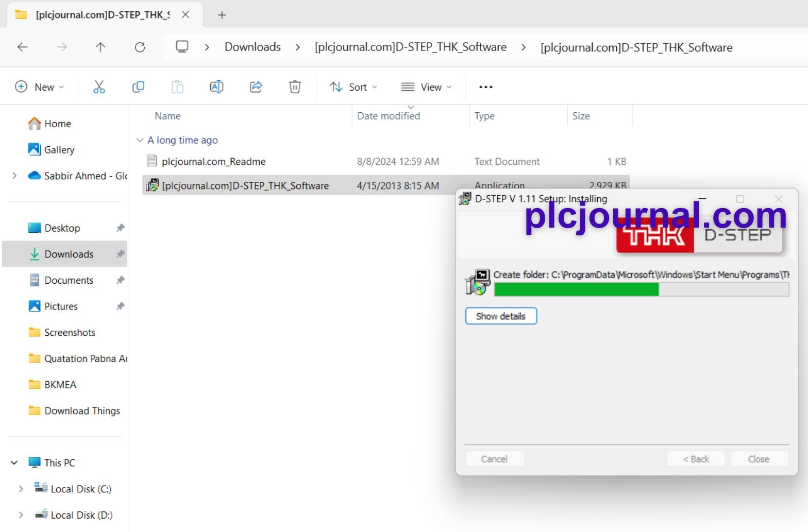Refresh the folder view
This screenshot has height=532, width=808.
click(x=140, y=47)
